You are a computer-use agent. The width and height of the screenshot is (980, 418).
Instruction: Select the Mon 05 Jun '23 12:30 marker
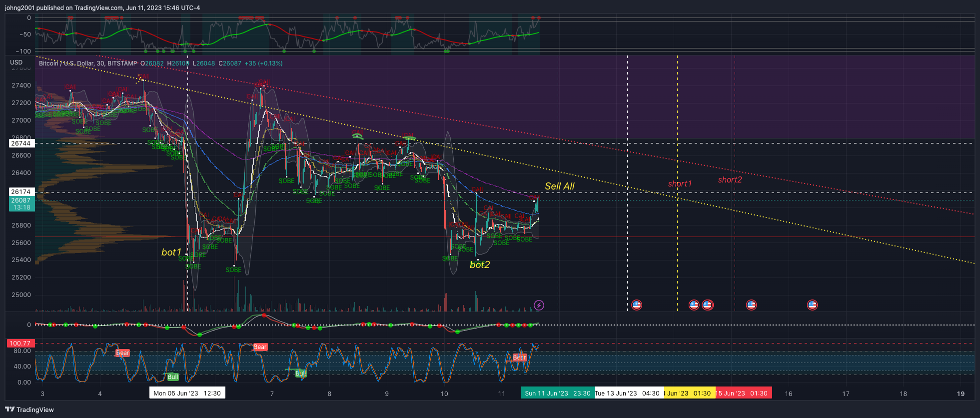tap(187, 393)
